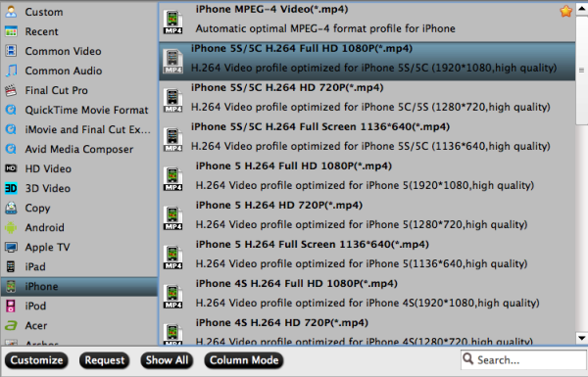The image size is (588, 377).
Task: Select iPhone 4S H.264 HD 720P title
Action: 281,323
